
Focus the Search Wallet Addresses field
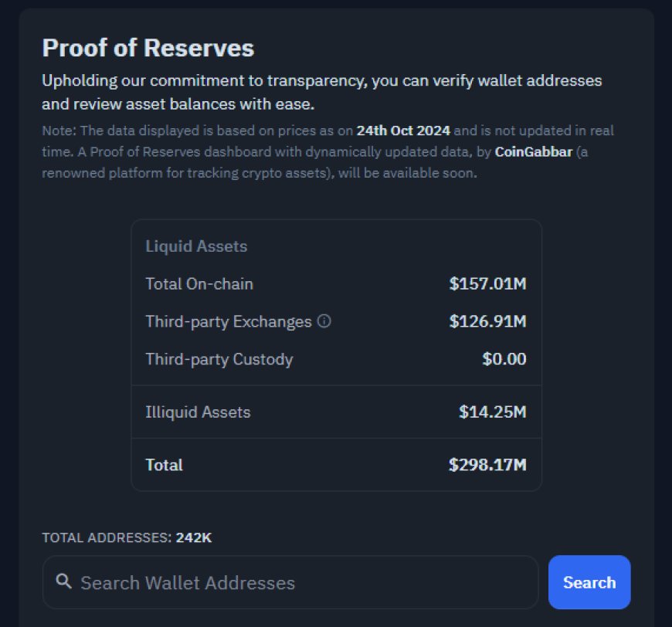290,582
